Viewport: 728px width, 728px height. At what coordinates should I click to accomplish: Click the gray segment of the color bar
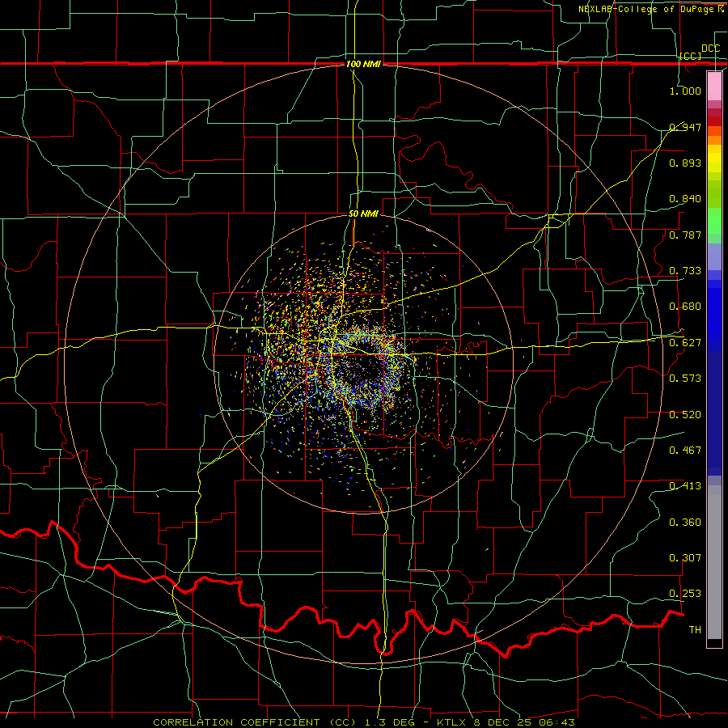point(714,562)
